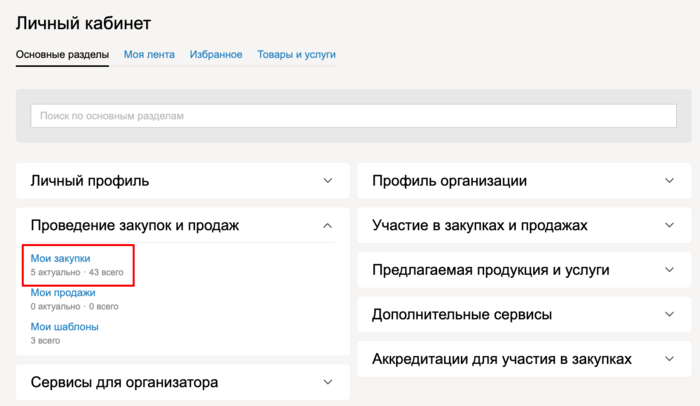
Task: Click the chevron icon beside Дополнительные сервисы
Action: [x=669, y=314]
